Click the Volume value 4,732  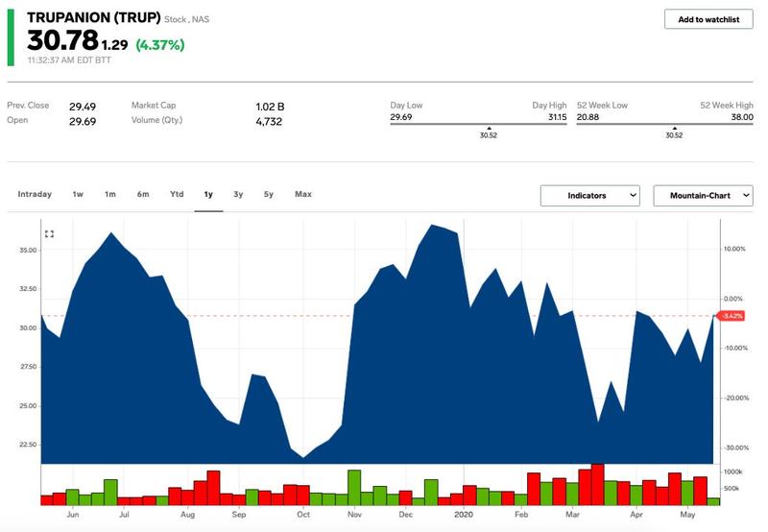point(269,122)
